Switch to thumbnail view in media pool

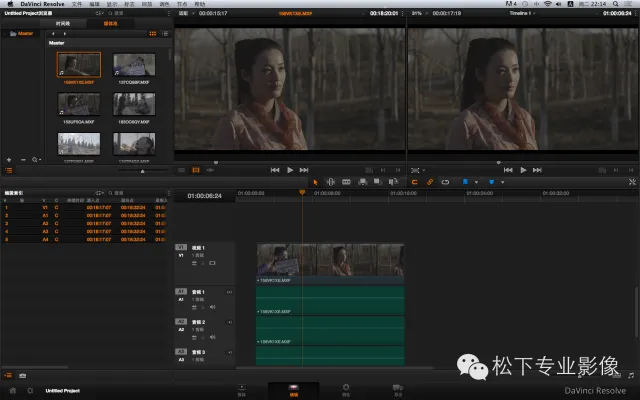click(x=153, y=33)
